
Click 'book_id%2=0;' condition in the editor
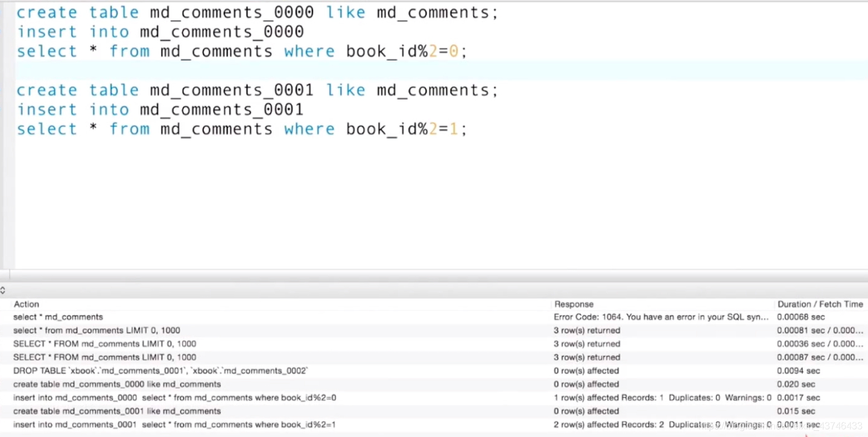pyautogui.click(x=407, y=52)
